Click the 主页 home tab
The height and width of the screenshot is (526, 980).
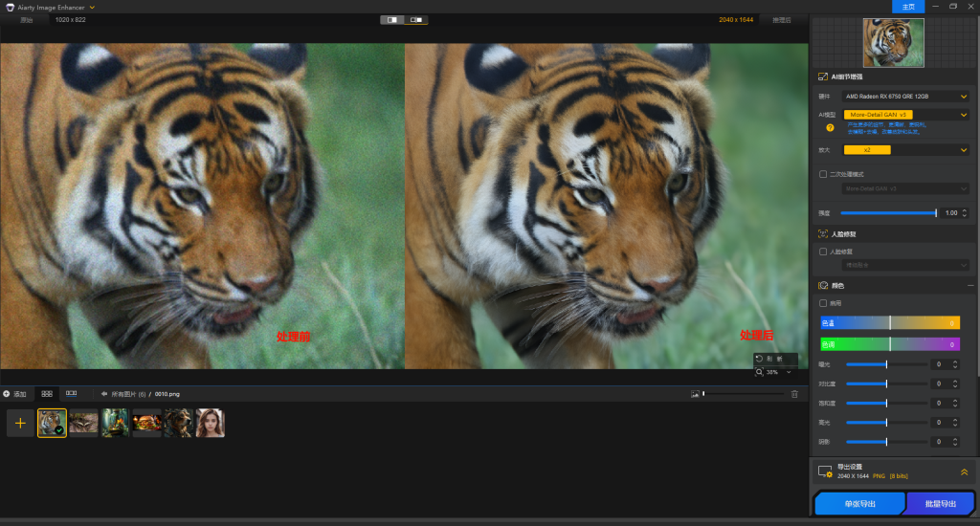pos(908,7)
